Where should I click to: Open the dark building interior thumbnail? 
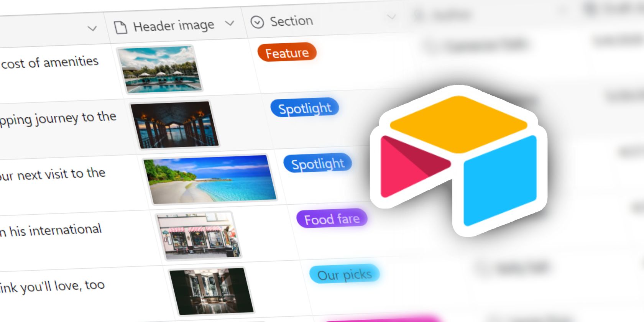(212, 291)
